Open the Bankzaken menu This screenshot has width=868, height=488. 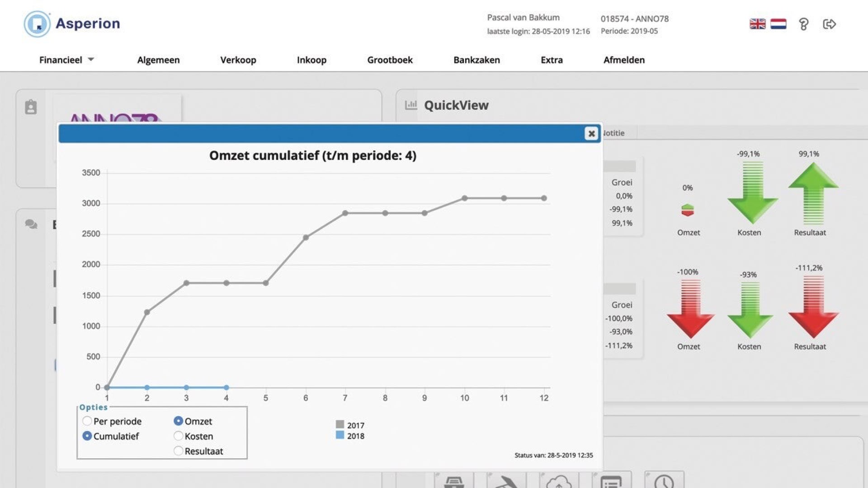tap(476, 60)
